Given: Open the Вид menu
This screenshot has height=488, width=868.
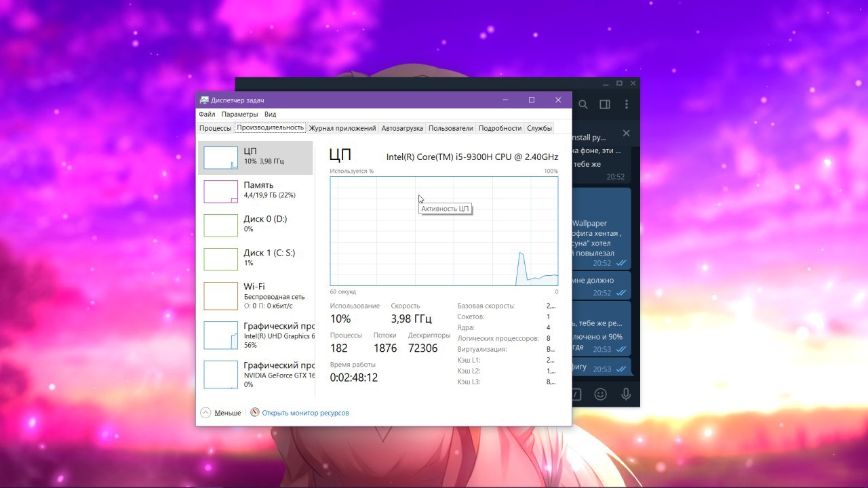Looking at the screenshot, I should [x=270, y=115].
